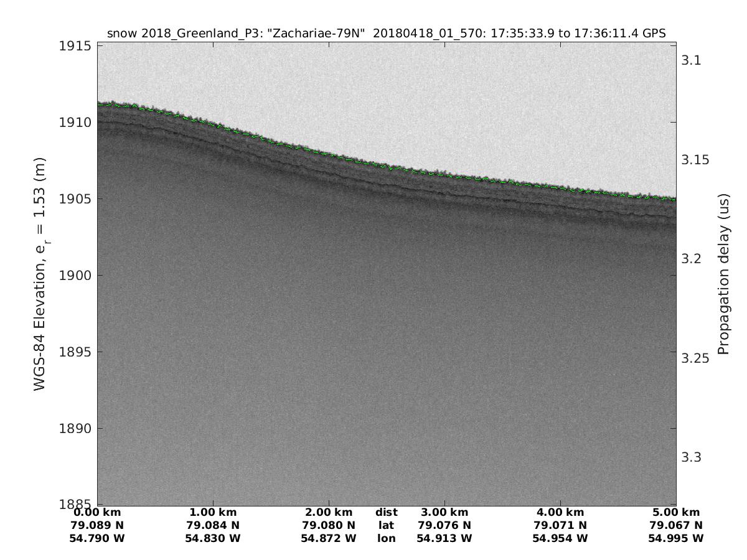Click the "5.00 km" distance label
Viewport: 747px width, 560px height.
[676, 513]
